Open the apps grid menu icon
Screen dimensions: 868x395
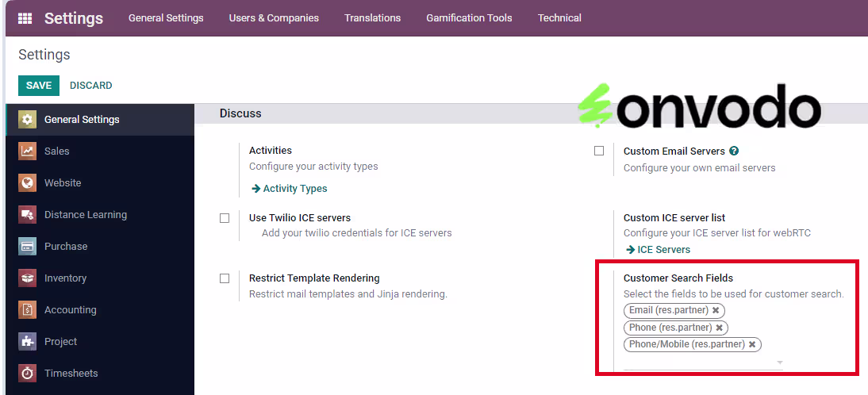pyautogui.click(x=25, y=18)
